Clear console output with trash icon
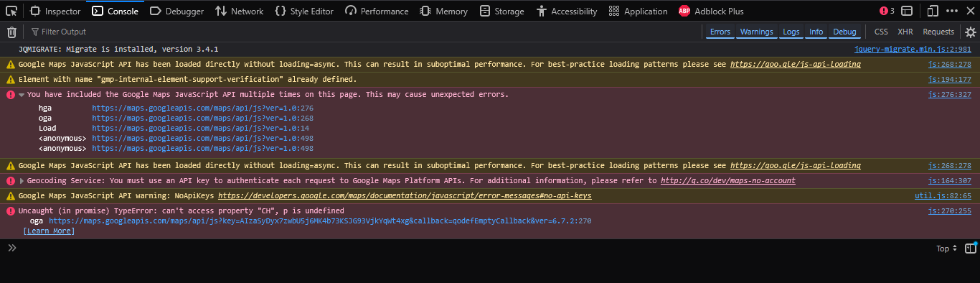 point(11,32)
